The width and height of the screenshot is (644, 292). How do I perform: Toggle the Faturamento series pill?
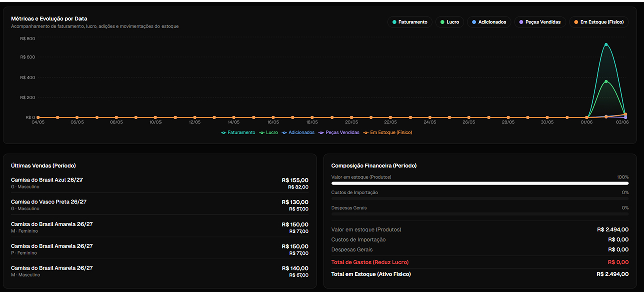410,22
